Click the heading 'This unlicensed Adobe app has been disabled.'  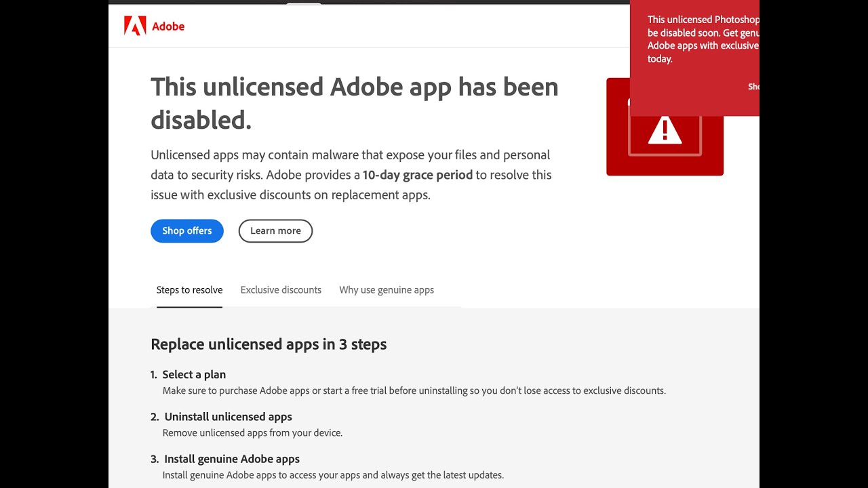point(355,103)
